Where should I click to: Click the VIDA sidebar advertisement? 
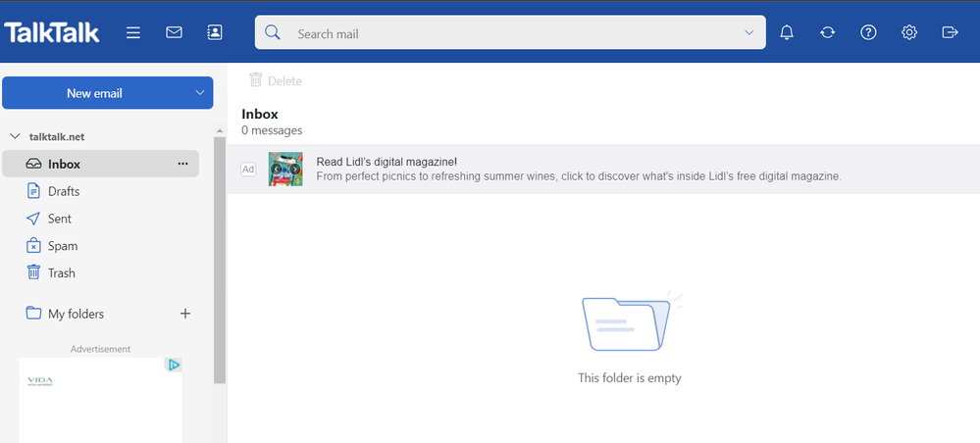pyautogui.click(x=101, y=400)
